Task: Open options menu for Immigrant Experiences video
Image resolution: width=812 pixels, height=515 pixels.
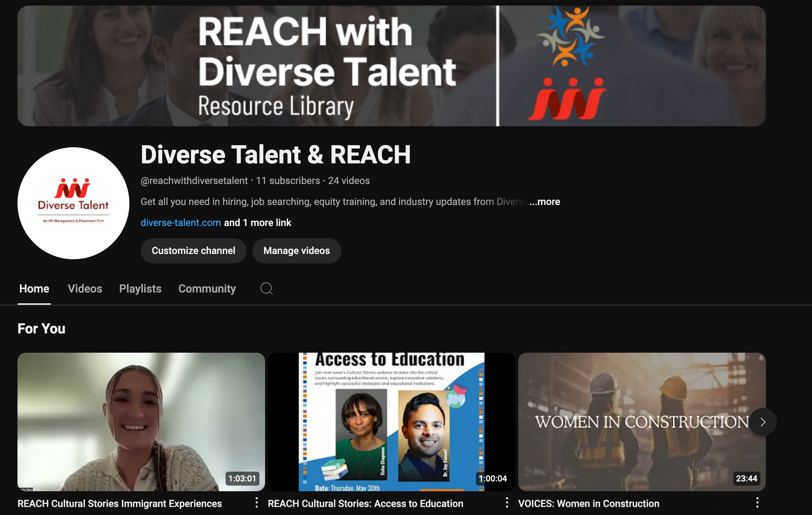Action: (x=256, y=503)
